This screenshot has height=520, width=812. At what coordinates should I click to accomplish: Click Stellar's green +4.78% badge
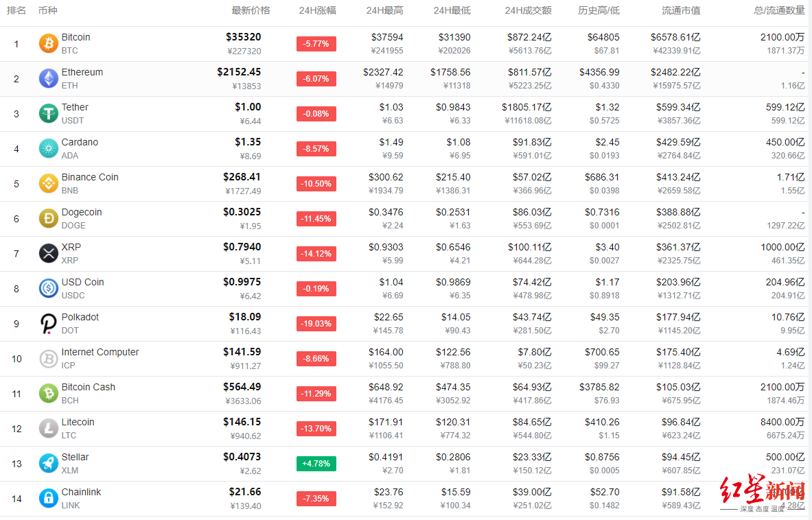coord(316,464)
